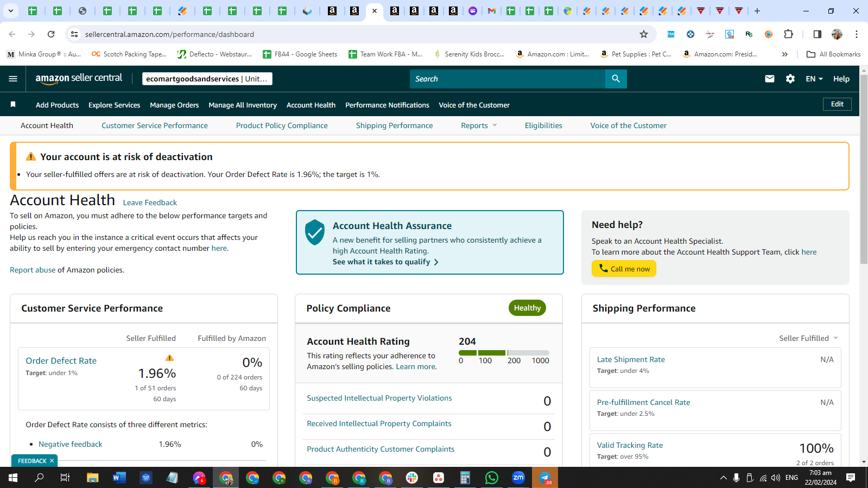The width and height of the screenshot is (868, 488).
Task: Open the settings gear in Seller Central
Action: pyautogui.click(x=790, y=79)
